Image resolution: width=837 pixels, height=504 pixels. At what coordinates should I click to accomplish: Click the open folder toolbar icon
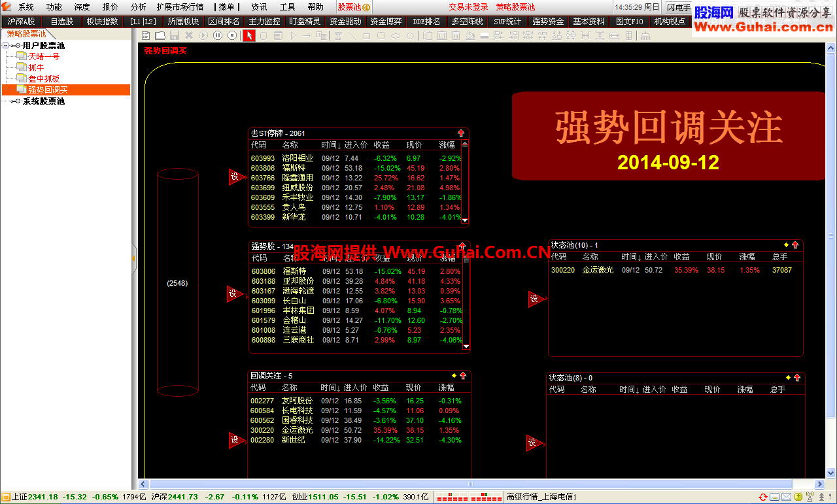point(160,35)
